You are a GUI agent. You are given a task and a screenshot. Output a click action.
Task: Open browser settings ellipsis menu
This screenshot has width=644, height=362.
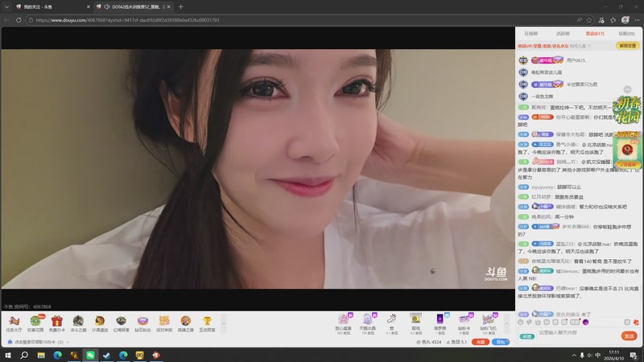coord(637,19)
